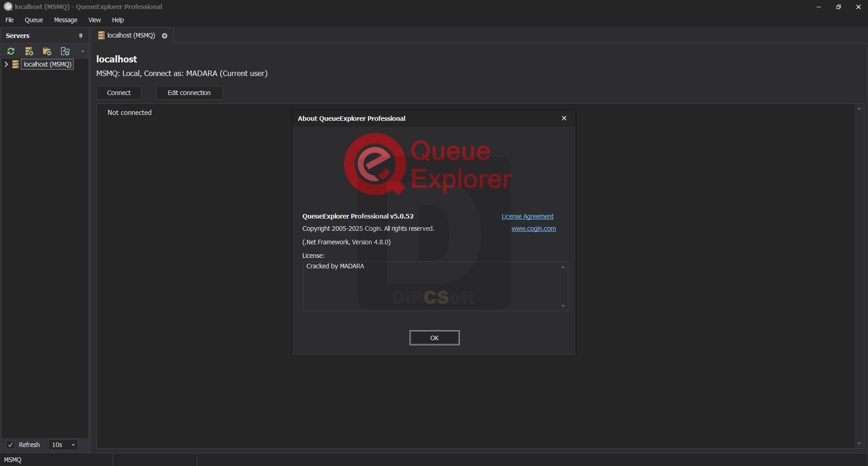This screenshot has height=466, width=868.
Task: Close the About QueueExplorer dialog
Action: (x=564, y=118)
